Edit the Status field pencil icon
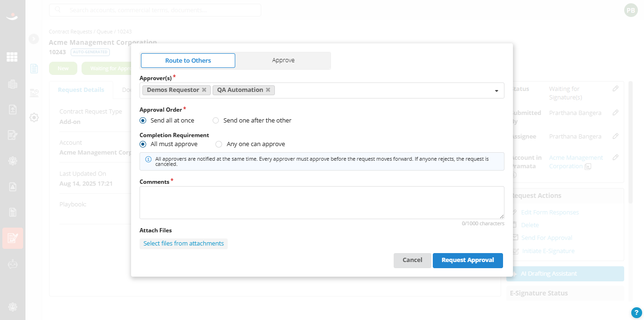 (x=615, y=89)
